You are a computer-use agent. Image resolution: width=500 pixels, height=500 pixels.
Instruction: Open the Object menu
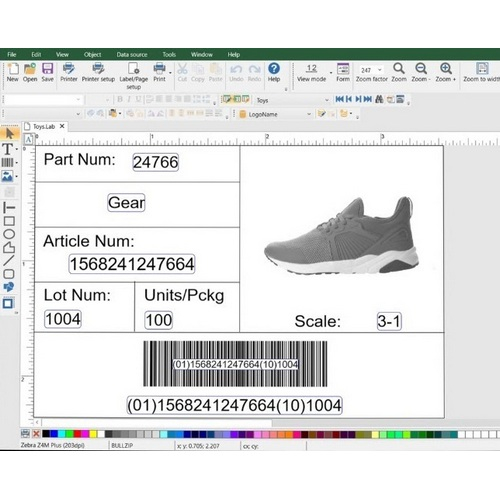pos(92,54)
